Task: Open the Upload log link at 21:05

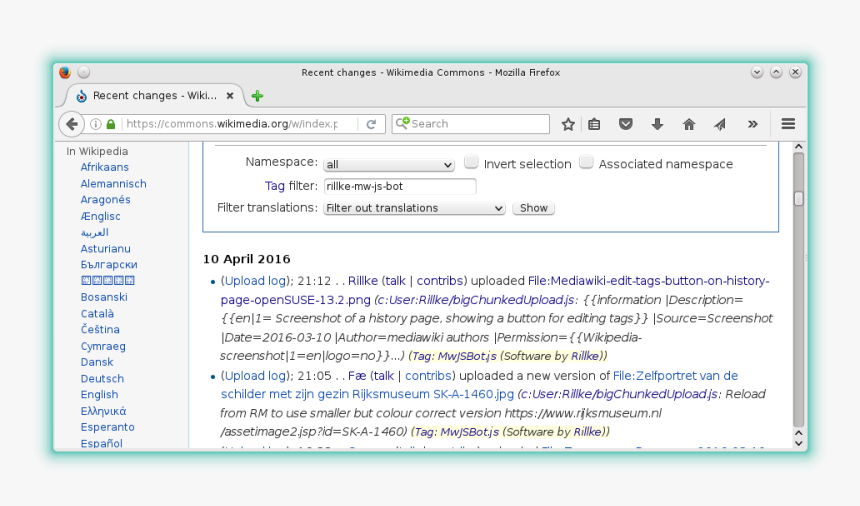Action: [256, 376]
